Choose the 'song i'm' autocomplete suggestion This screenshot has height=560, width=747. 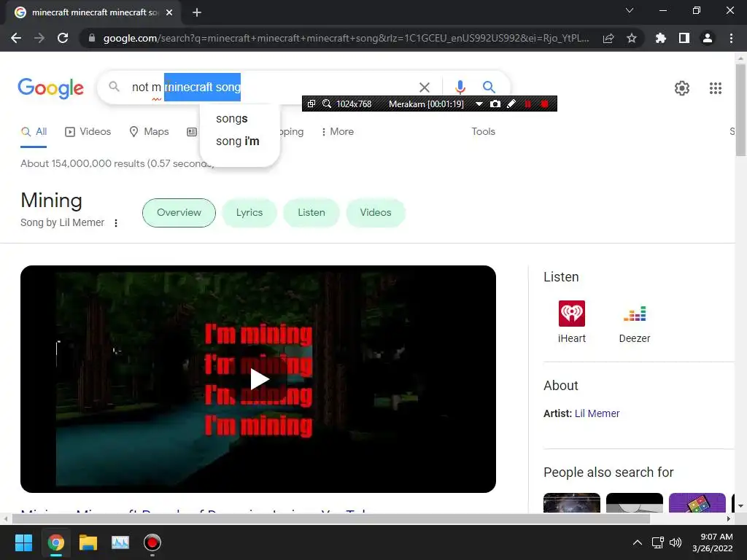click(239, 141)
